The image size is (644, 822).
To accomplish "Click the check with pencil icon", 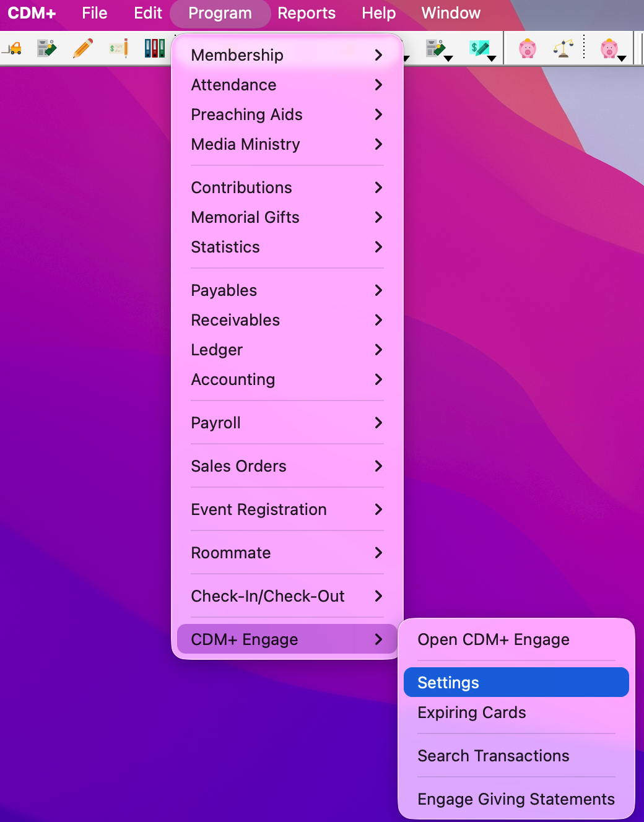I will [x=118, y=48].
